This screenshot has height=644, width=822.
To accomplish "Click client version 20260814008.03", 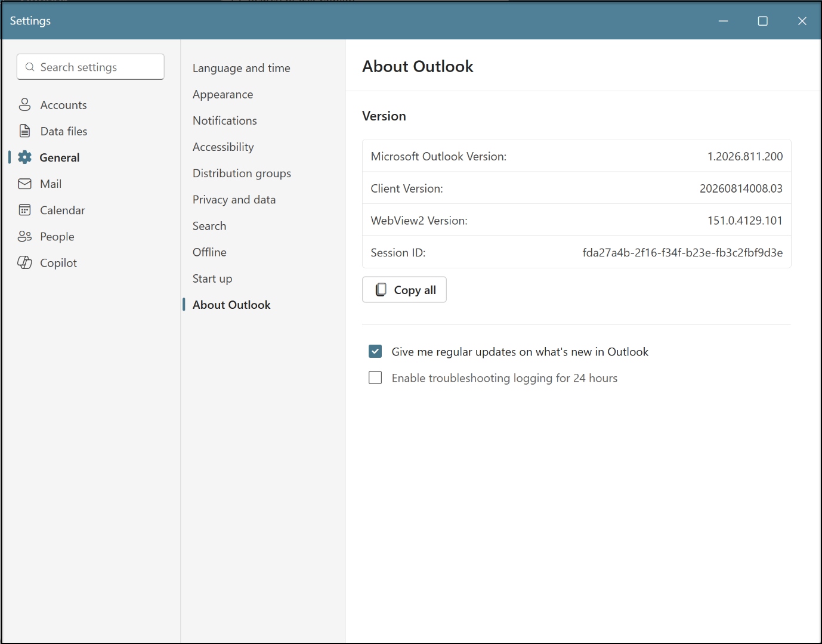I will (x=741, y=188).
